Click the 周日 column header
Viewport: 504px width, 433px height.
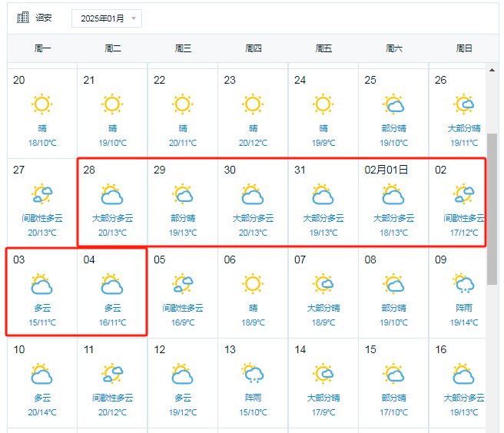pyautogui.click(x=464, y=48)
